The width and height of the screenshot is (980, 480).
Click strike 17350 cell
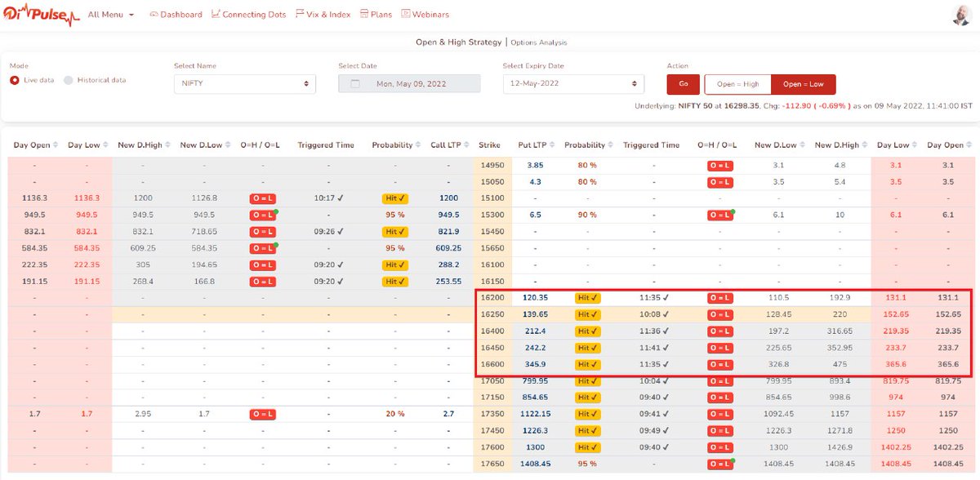click(492, 414)
